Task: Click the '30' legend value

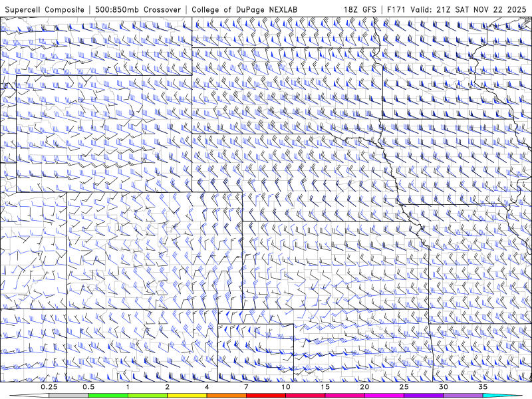Action: tap(443, 387)
